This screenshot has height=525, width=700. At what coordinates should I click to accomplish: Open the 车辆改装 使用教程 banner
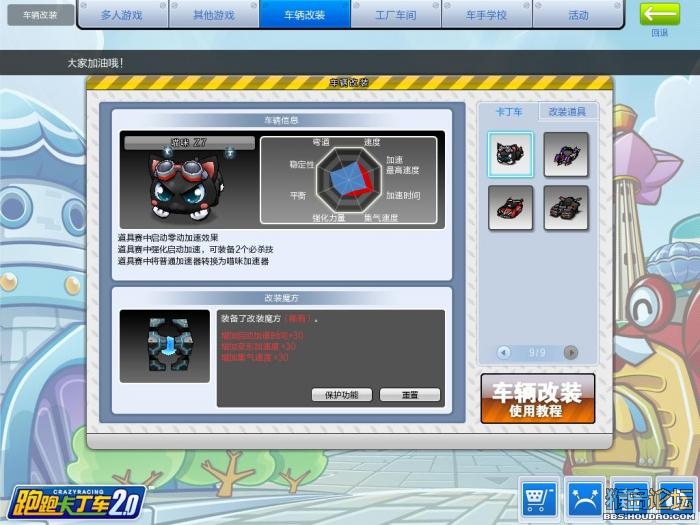click(x=538, y=399)
